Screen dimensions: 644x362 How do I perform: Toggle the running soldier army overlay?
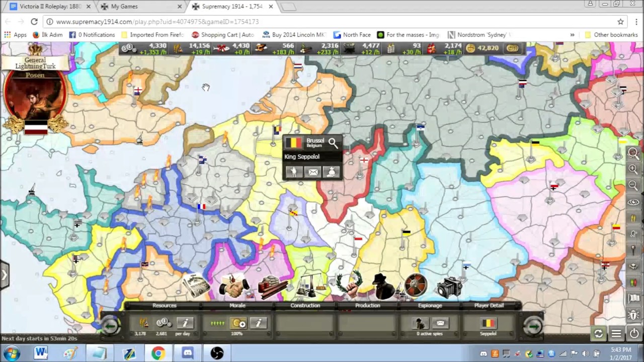coord(633,234)
